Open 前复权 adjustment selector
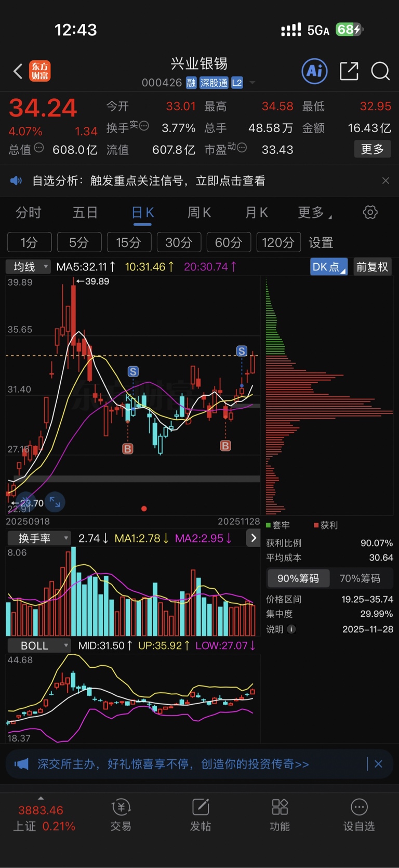This screenshot has height=868, width=399. pyautogui.click(x=373, y=267)
